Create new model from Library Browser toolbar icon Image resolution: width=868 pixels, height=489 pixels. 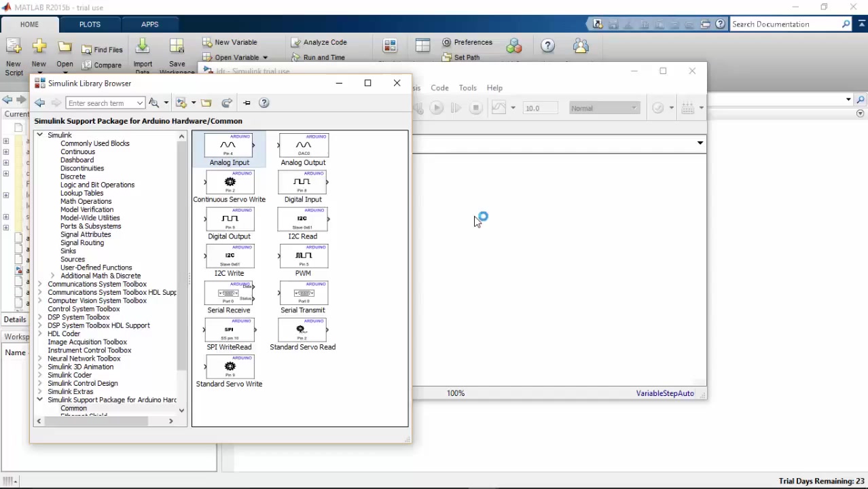(181, 103)
